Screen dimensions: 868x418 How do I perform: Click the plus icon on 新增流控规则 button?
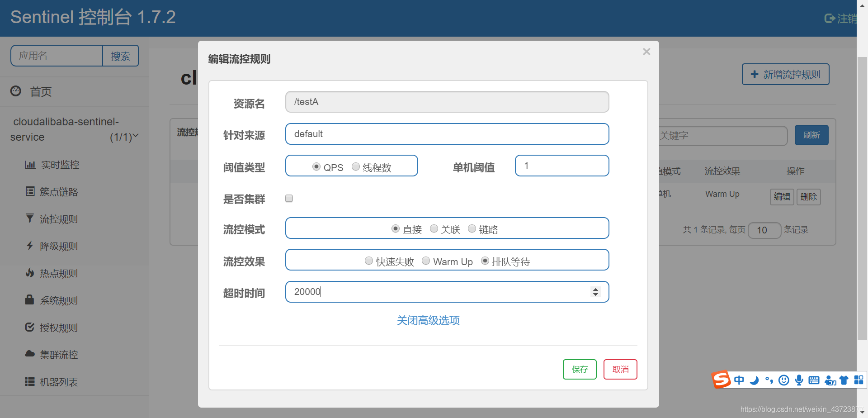pos(755,74)
